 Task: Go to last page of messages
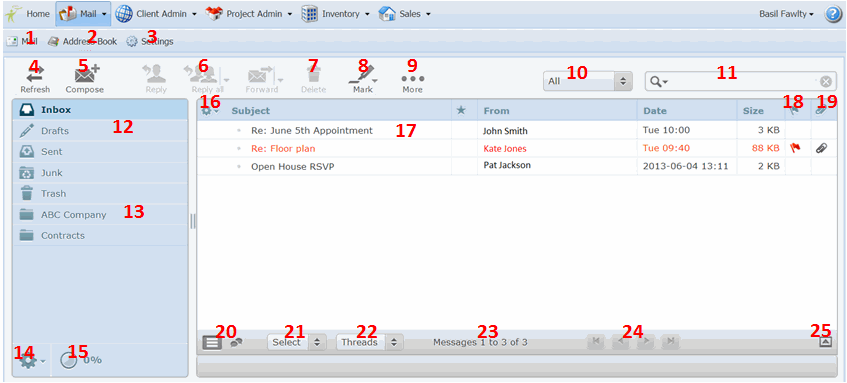tap(670, 341)
